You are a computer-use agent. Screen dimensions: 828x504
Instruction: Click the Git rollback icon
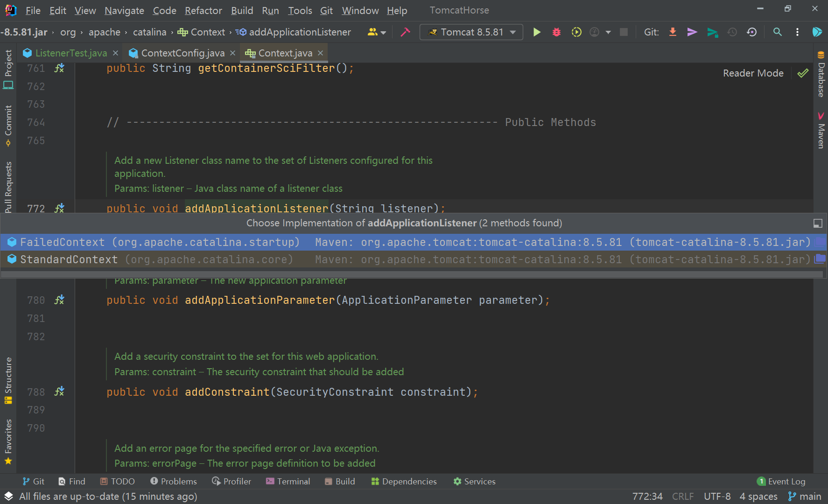click(751, 32)
